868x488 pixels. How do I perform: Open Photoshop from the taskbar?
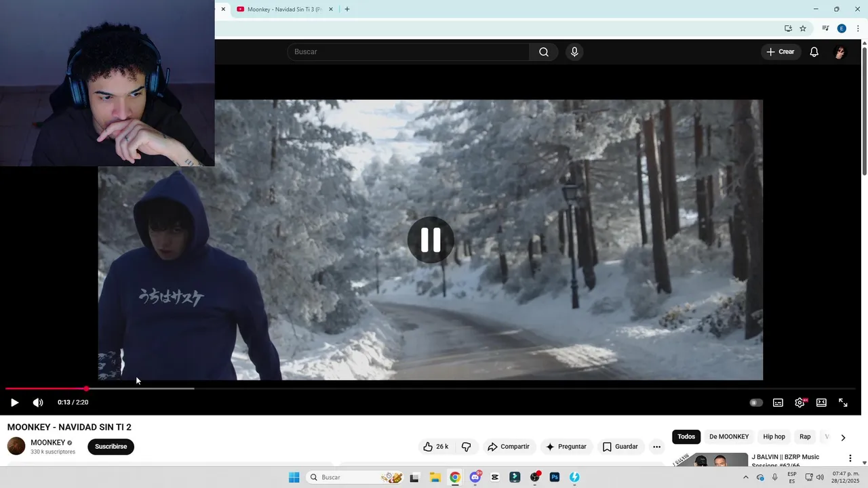(x=555, y=477)
